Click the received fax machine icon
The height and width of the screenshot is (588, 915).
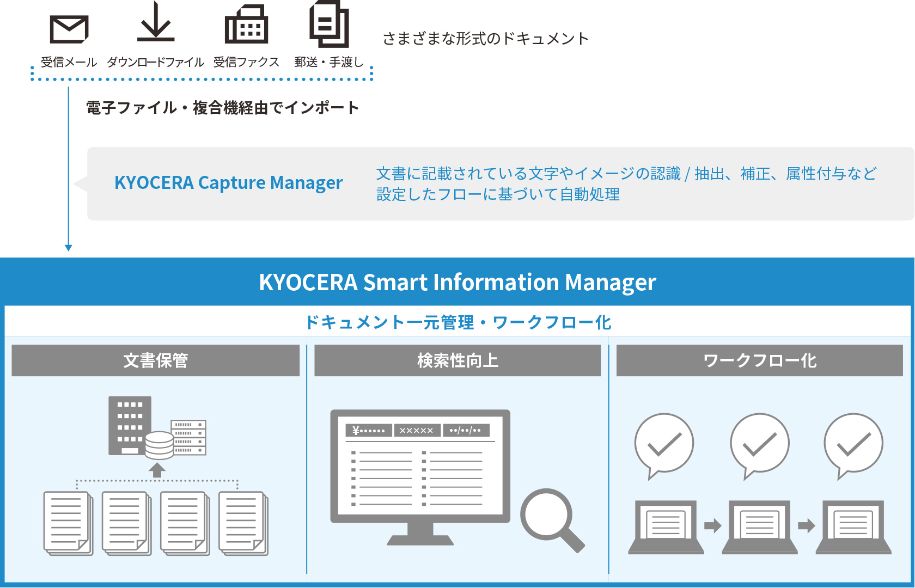[246, 23]
